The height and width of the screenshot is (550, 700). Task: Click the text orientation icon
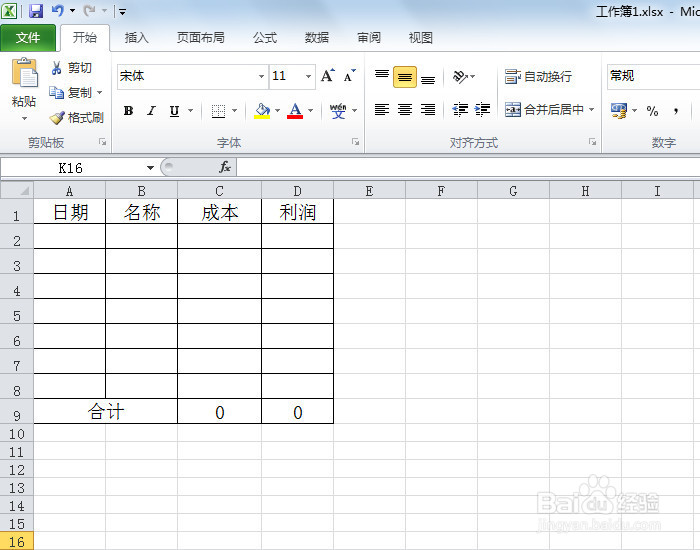click(x=460, y=76)
